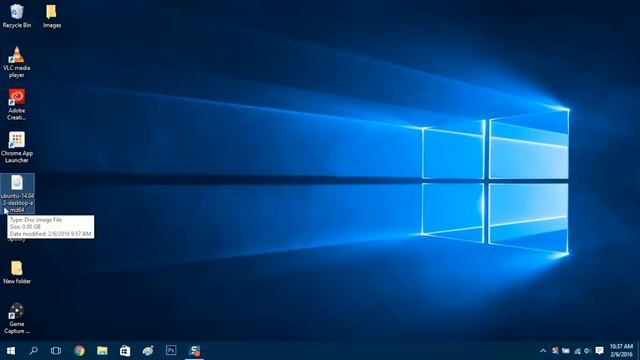The image size is (640, 360).
Task: Select the ubuntu-14.04 desktop disc image file
Action: point(17,193)
